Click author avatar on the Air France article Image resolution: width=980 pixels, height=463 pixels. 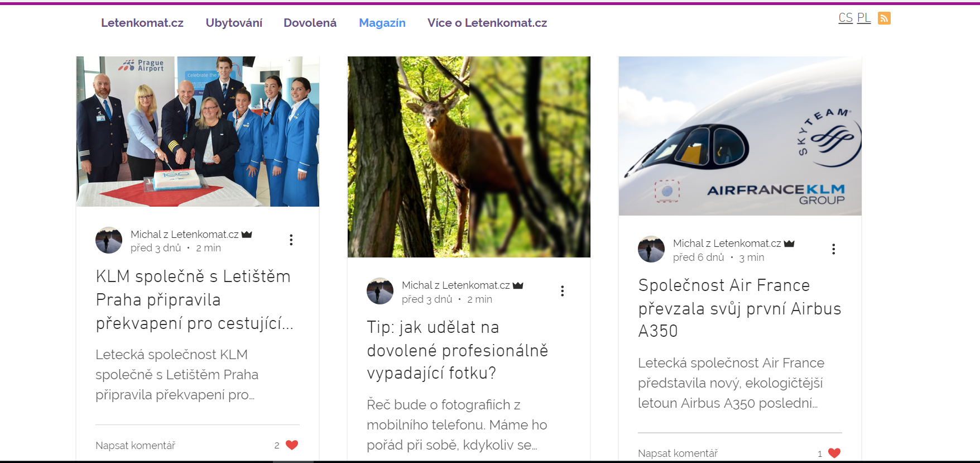(651, 249)
